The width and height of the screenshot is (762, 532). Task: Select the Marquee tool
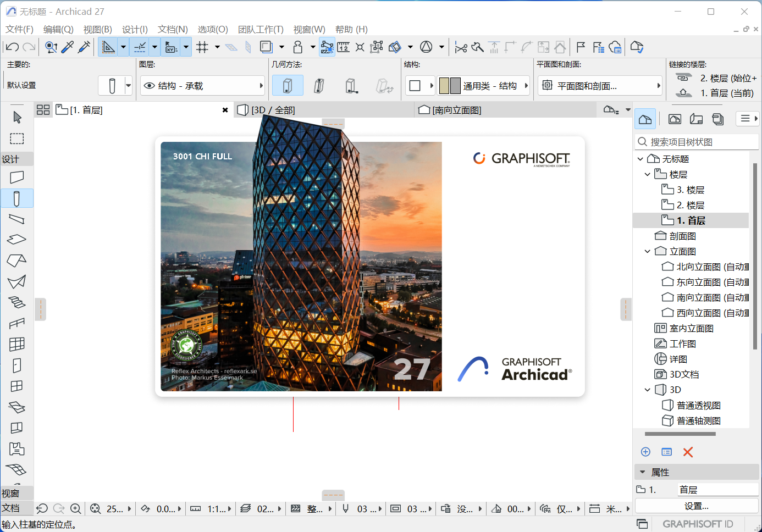[17, 138]
